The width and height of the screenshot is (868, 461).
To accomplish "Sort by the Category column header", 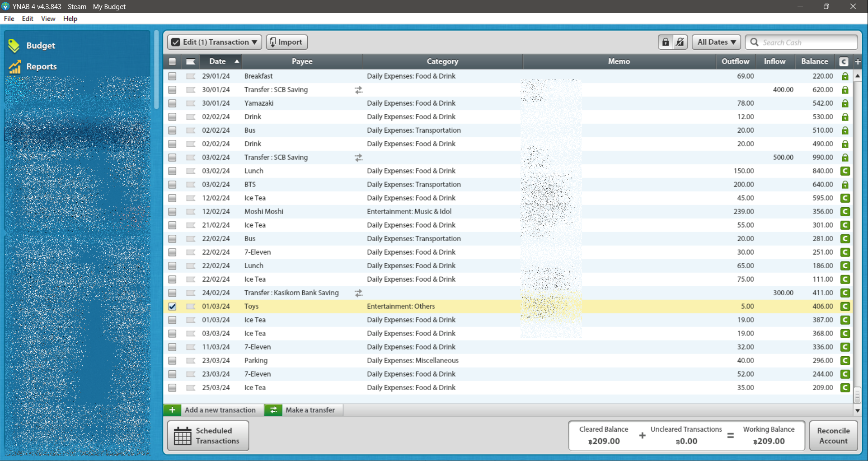I will tap(442, 62).
